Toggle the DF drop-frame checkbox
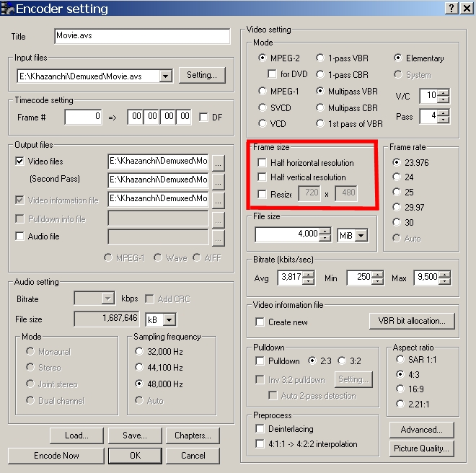 tap(203, 118)
